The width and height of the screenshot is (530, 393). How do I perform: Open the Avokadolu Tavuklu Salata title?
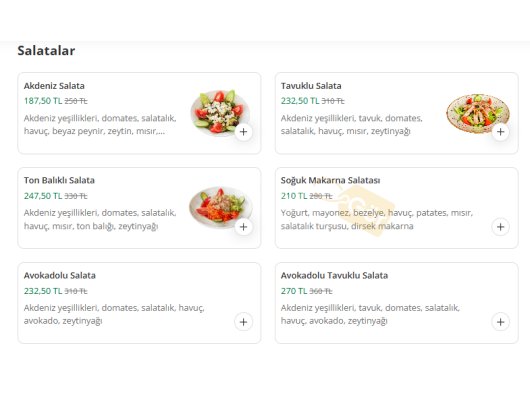[x=334, y=276]
